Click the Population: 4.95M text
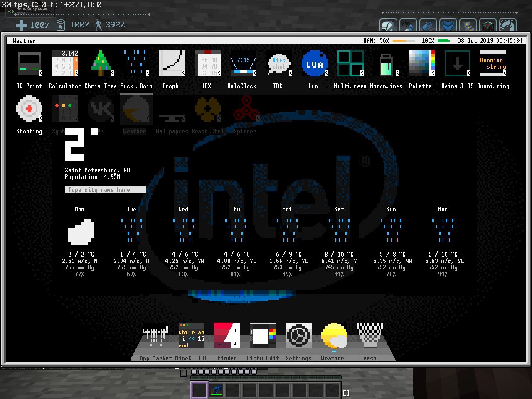532x399 pixels. [x=92, y=177]
